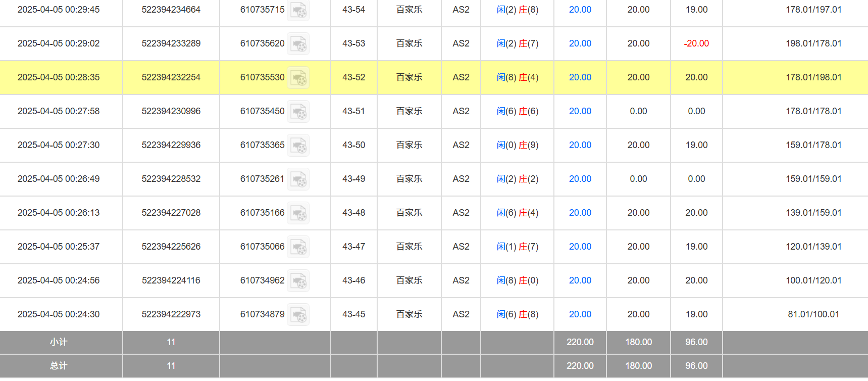Select the 闲(6) 庄(6) tie result
Viewport: 868px width, 381px height.
point(517,111)
